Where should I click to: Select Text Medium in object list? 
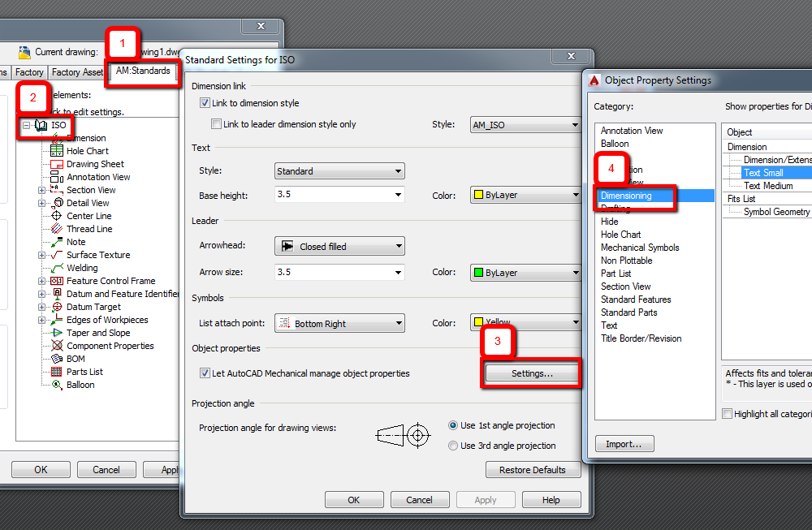click(x=768, y=186)
